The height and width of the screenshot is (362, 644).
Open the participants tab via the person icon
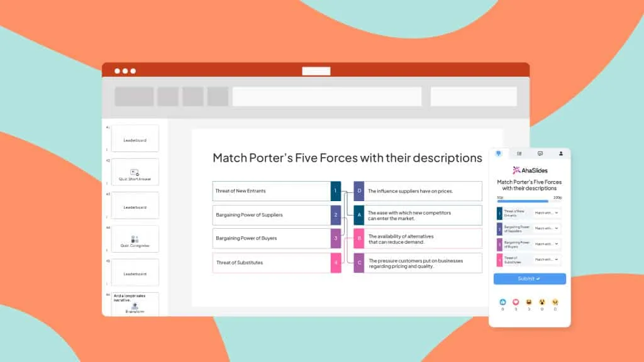tap(560, 153)
